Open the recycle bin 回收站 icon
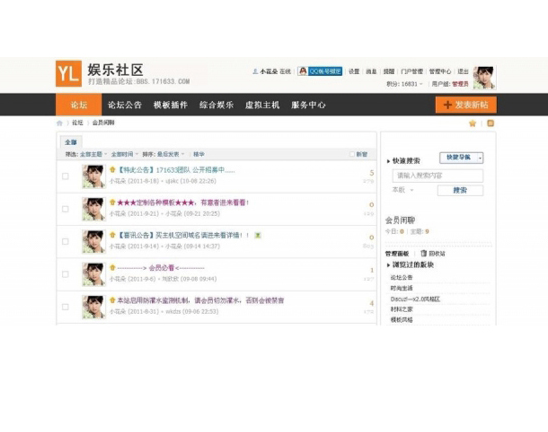Screen dimensions: 548x432 tap(424, 253)
